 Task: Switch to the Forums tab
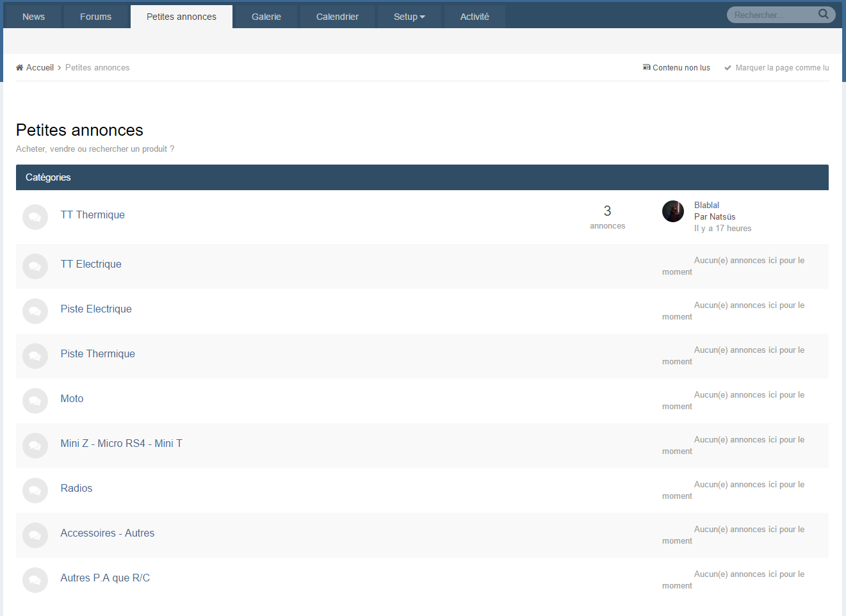[x=95, y=17]
